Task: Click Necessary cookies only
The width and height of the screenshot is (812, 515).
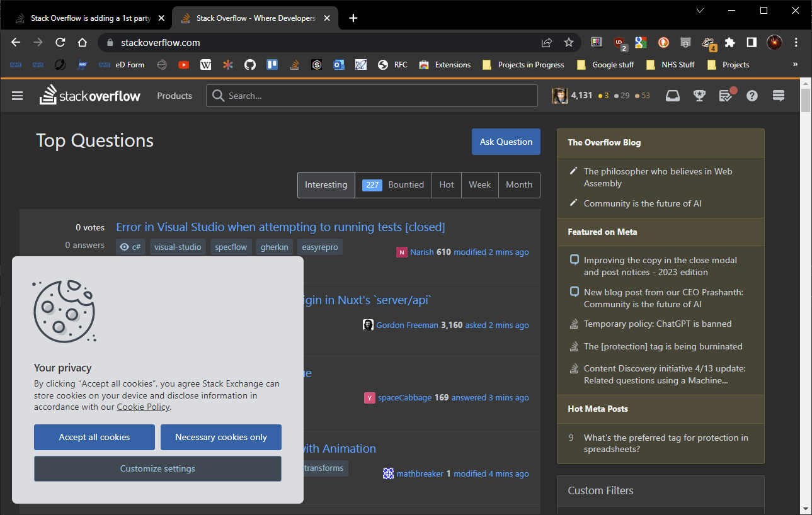Action: [221, 437]
